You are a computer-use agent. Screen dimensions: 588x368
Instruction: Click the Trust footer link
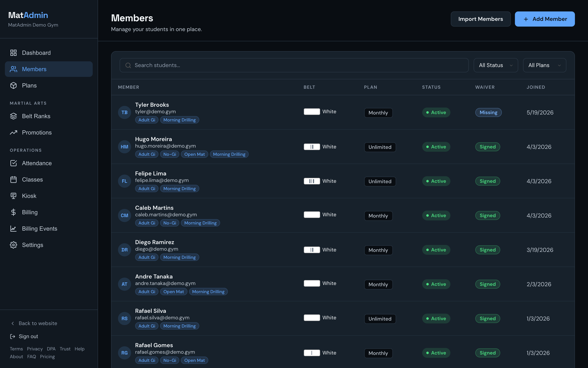pyautogui.click(x=65, y=349)
